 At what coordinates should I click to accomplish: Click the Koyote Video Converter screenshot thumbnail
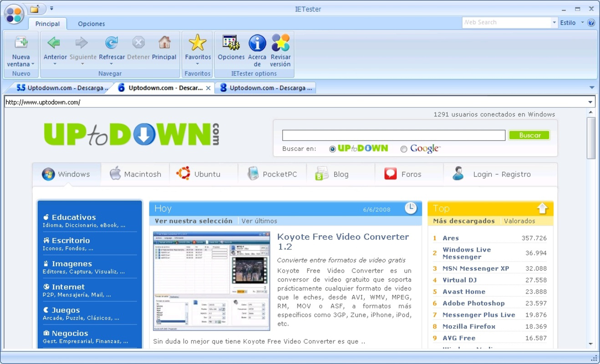click(x=212, y=281)
